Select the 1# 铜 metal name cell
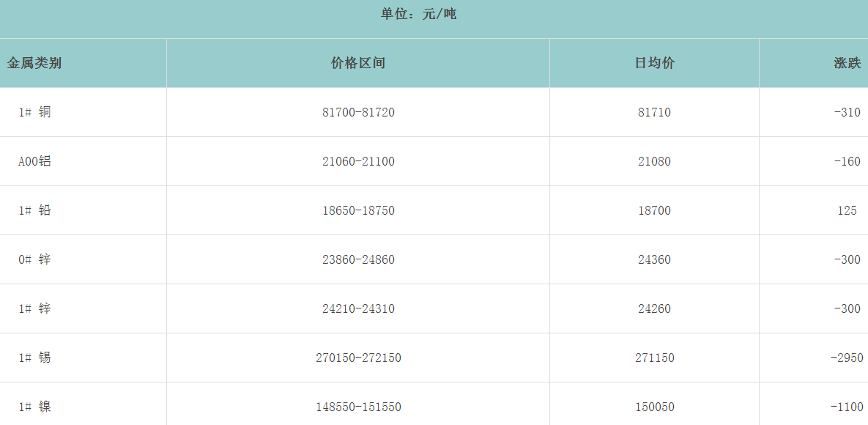The height and width of the screenshot is (425, 868). tap(34, 112)
